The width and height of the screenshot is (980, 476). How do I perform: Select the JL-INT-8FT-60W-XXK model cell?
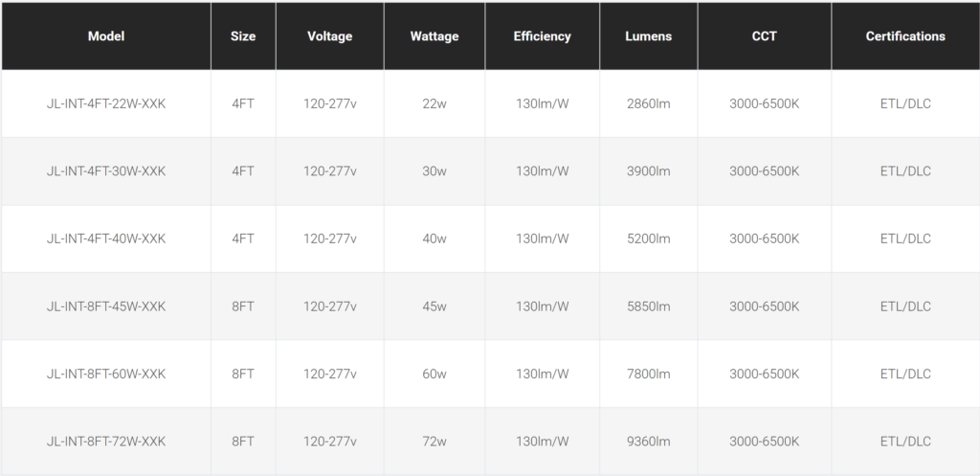click(x=106, y=374)
